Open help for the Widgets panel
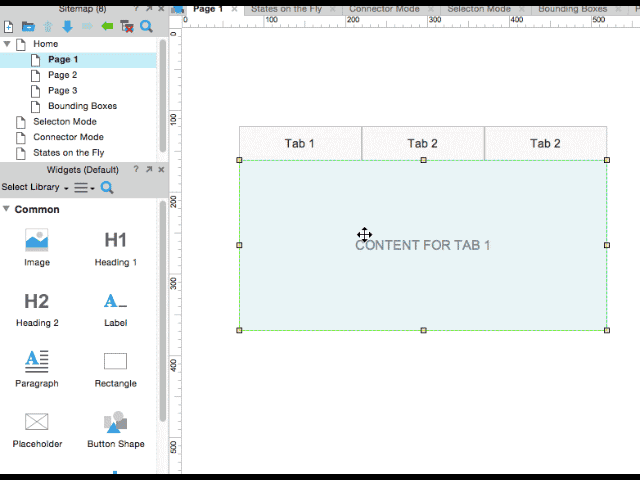 coord(136,169)
